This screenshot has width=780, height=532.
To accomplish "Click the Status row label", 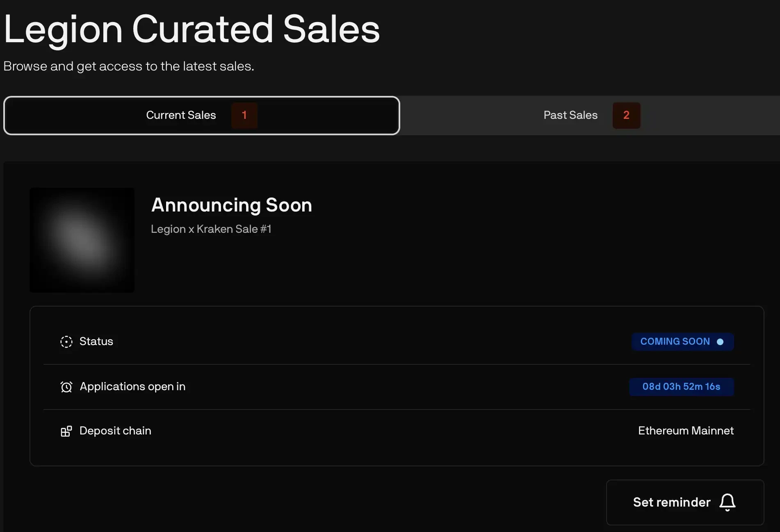I will pos(96,341).
